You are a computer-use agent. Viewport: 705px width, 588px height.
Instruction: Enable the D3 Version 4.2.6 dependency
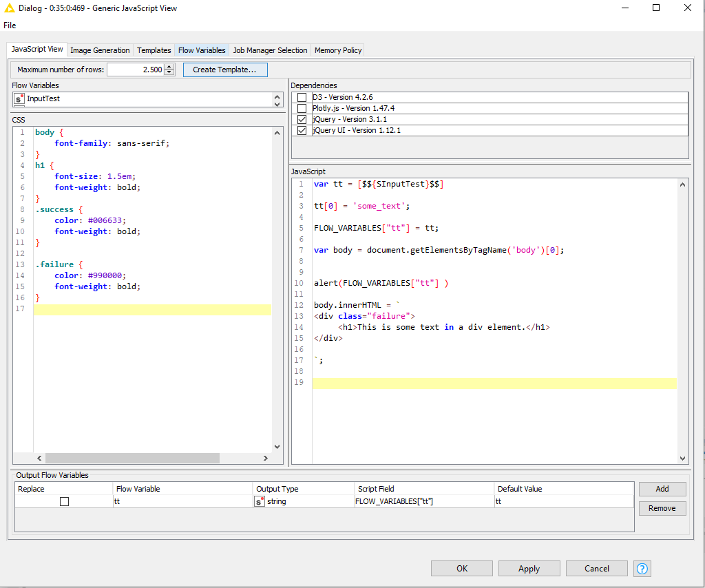(302, 98)
